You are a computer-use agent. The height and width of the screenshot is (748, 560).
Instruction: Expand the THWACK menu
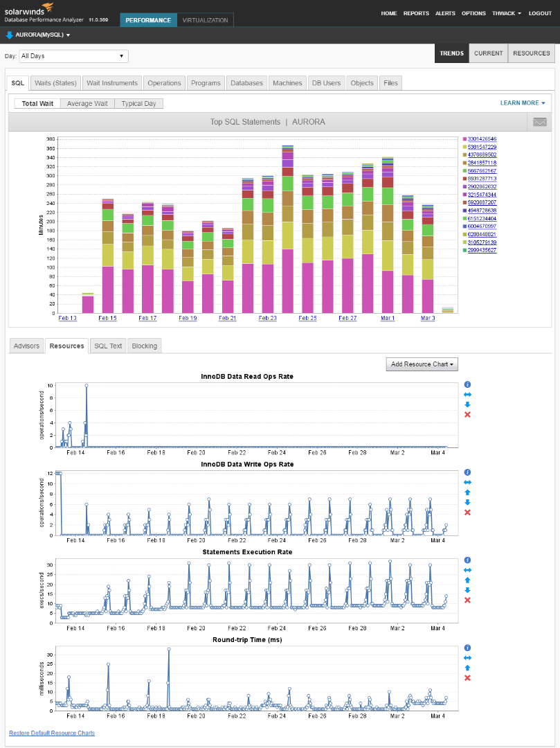click(507, 13)
